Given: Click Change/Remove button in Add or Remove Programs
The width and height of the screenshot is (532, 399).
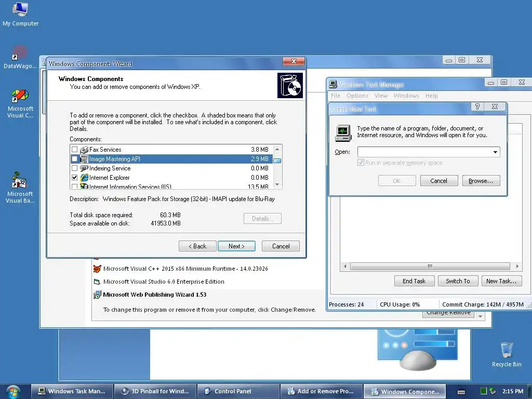Looking at the screenshot, I should click(448, 313).
